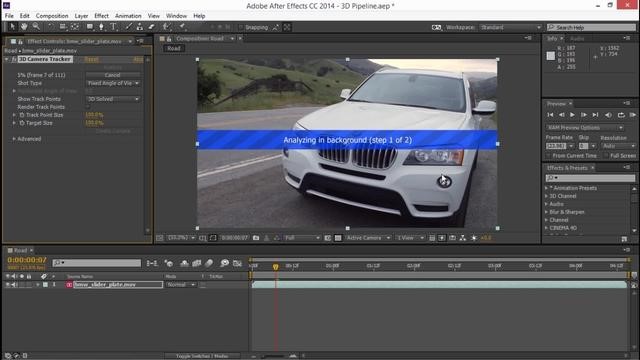Toggle Frame Blending timeline switch
This screenshot has height=360, width=640.
click(x=197, y=263)
